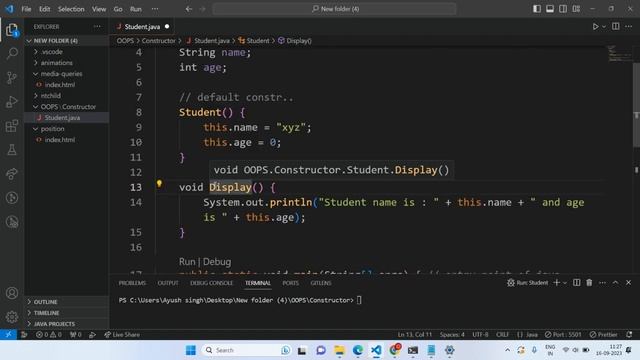Close the terminal panel
The height and width of the screenshot is (360, 640).
pyautogui.click(x=629, y=282)
